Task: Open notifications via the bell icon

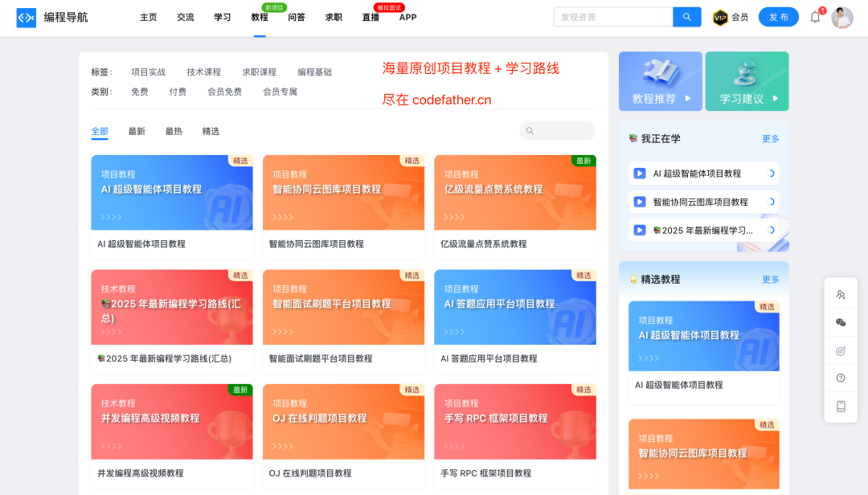Action: [x=814, y=16]
